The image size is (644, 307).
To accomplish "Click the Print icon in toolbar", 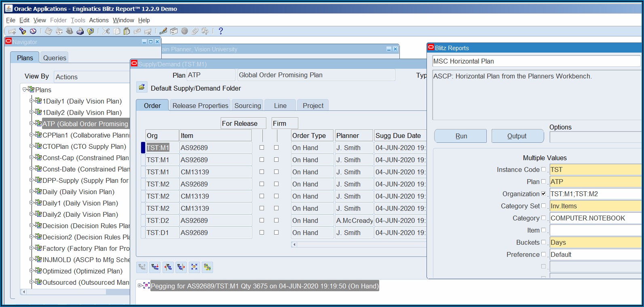I will 80,31.
